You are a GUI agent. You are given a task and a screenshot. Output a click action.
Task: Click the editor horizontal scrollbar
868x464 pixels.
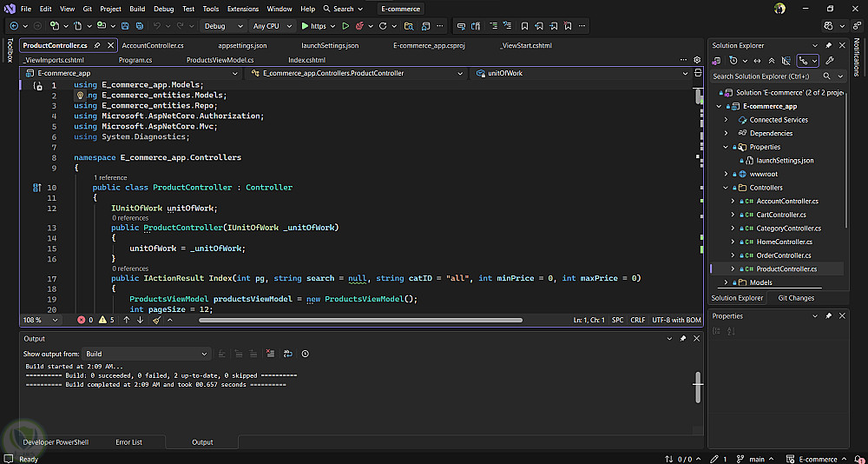tap(360, 320)
